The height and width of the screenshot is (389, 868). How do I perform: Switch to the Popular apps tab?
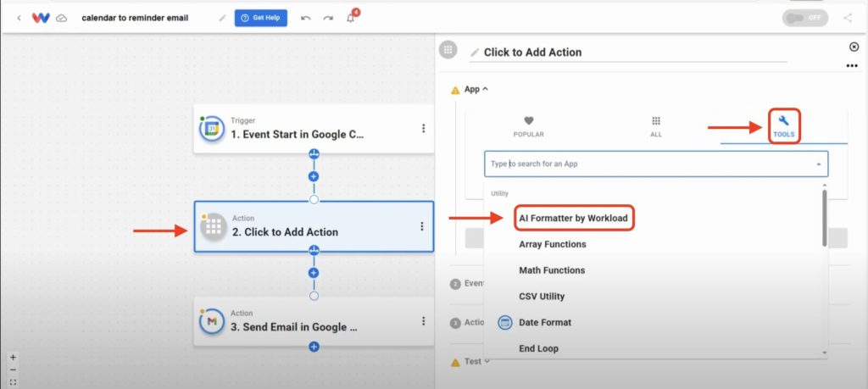tap(529, 127)
